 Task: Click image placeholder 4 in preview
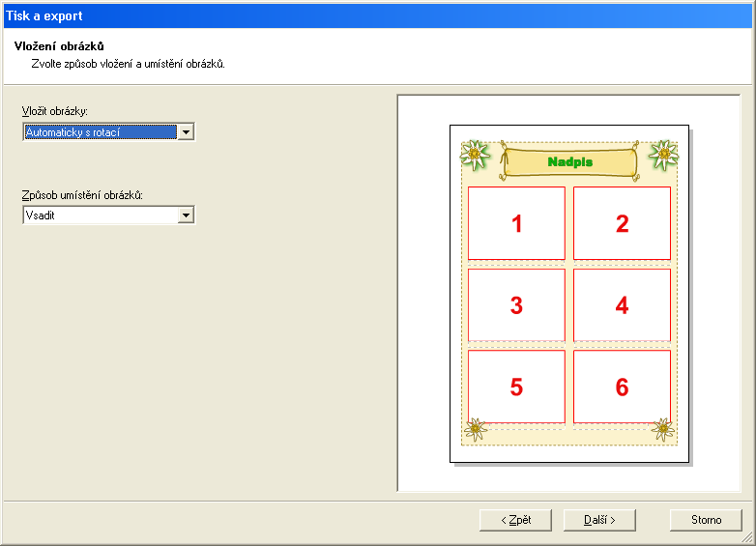pos(622,305)
